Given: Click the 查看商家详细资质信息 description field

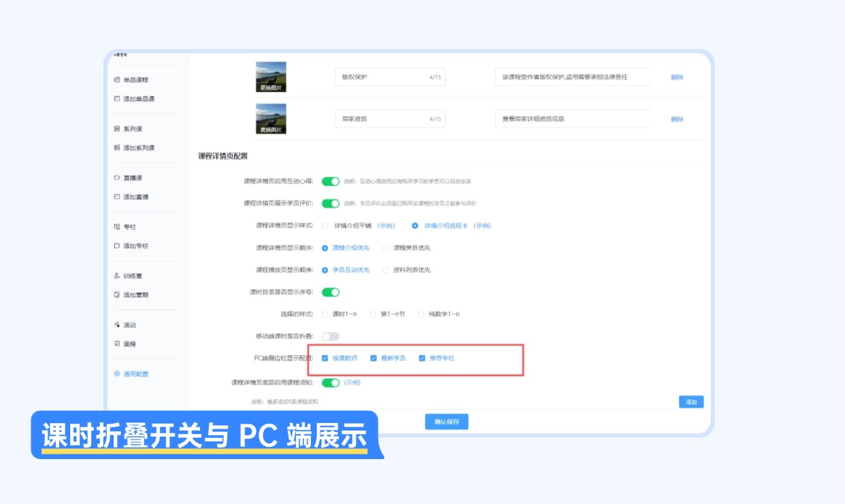Looking at the screenshot, I should pos(573,119).
